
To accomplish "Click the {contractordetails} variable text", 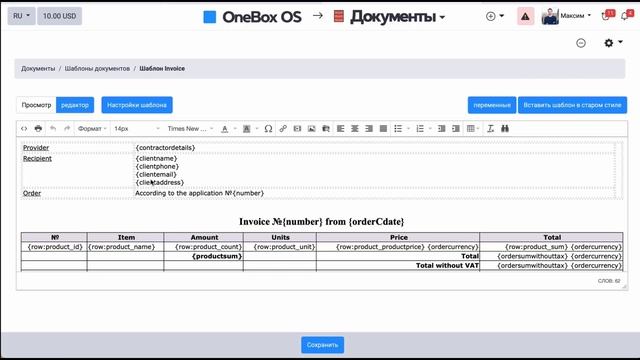I will 165,147.
